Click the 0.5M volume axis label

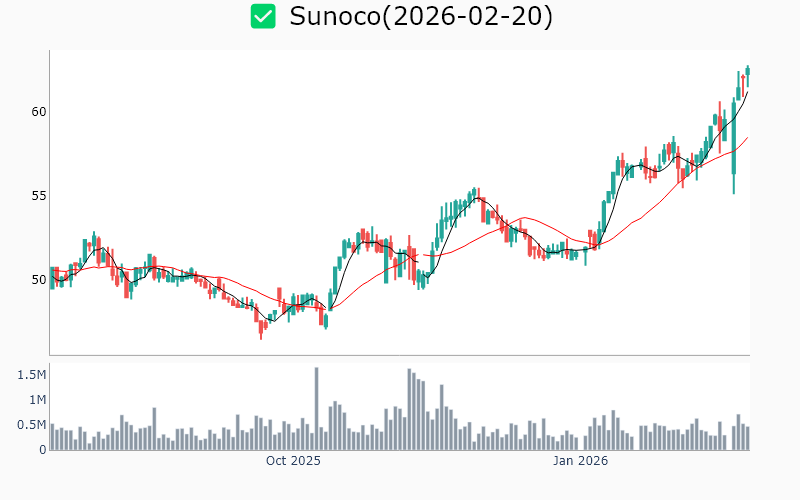coord(32,424)
